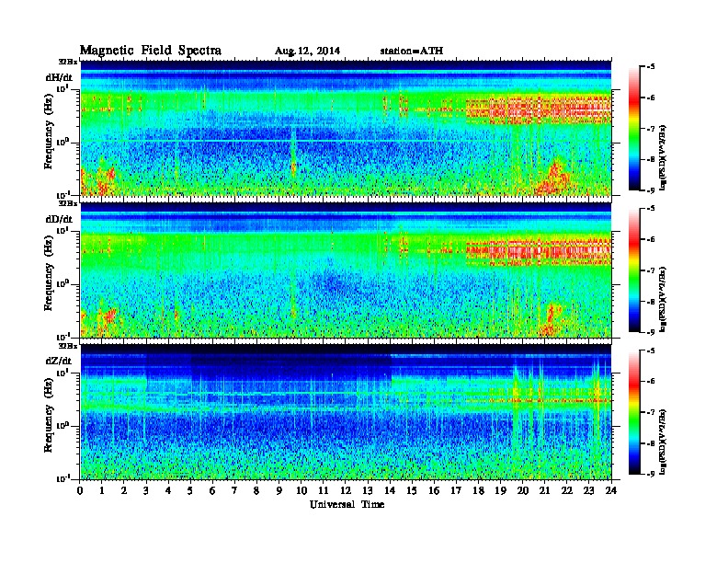Click the log(PSD) units label beside dH/dt color scale
This screenshot has width=728, height=563.
[664, 158]
